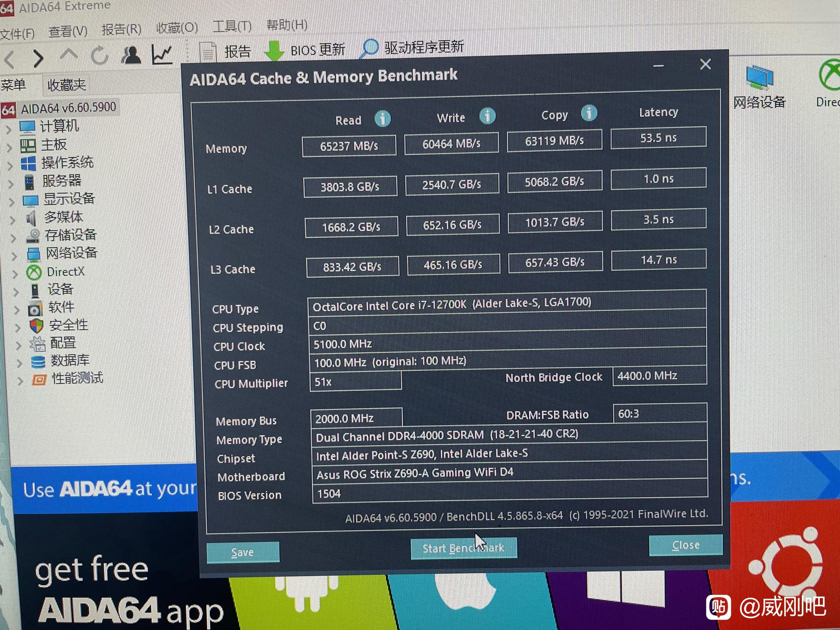Select AIDA64 v6.60.5900 root tree item
840x630 pixels.
pos(59,108)
